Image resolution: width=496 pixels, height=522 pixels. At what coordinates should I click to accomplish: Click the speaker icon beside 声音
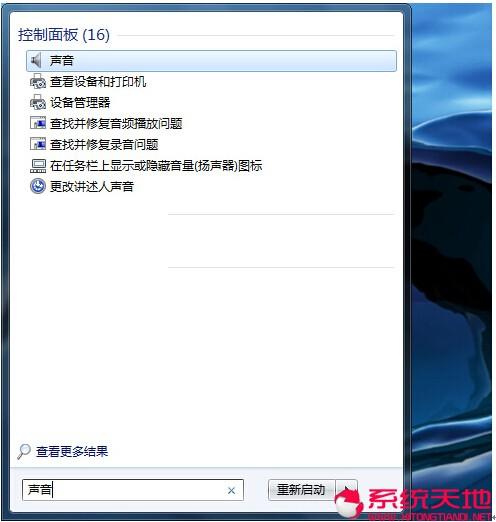36,61
